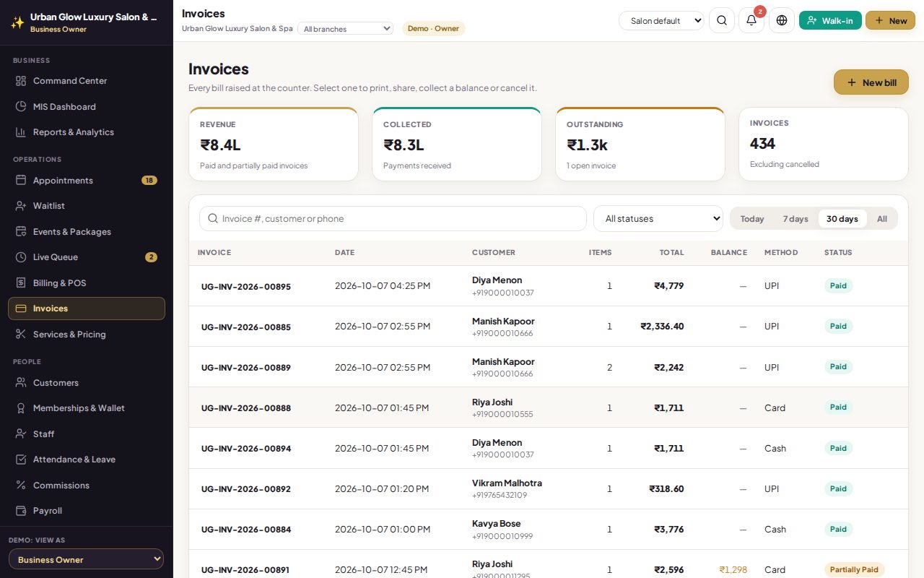Go to MIS Dashboard

click(87, 106)
